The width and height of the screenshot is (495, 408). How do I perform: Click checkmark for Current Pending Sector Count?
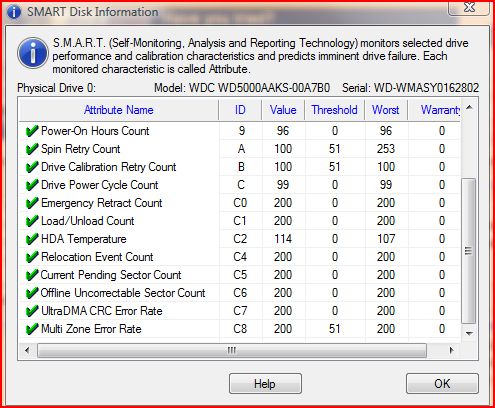(x=32, y=275)
